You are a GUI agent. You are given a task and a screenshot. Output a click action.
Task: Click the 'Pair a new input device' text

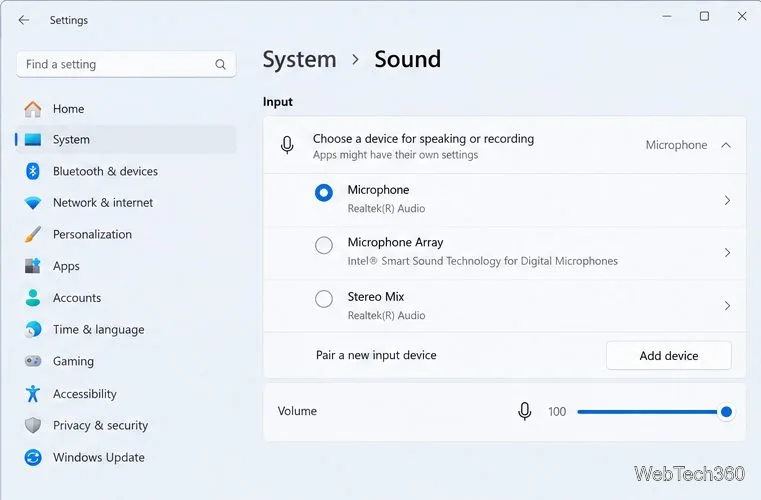coord(376,355)
